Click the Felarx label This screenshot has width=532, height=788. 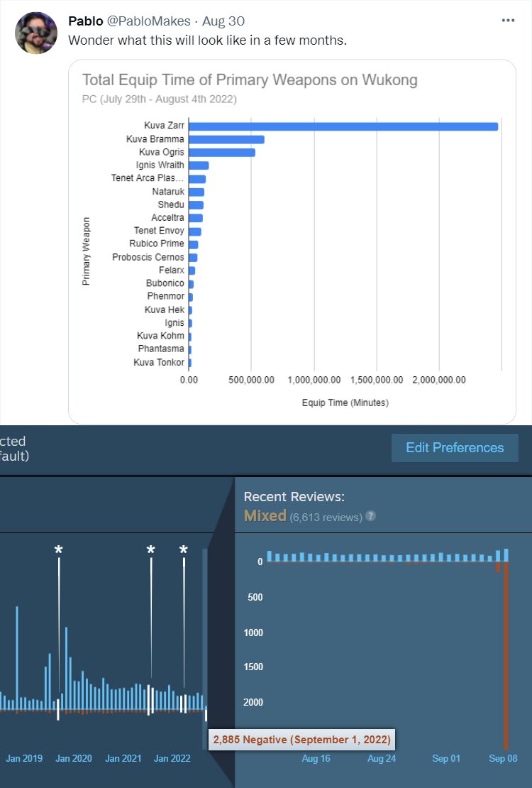pos(172,270)
